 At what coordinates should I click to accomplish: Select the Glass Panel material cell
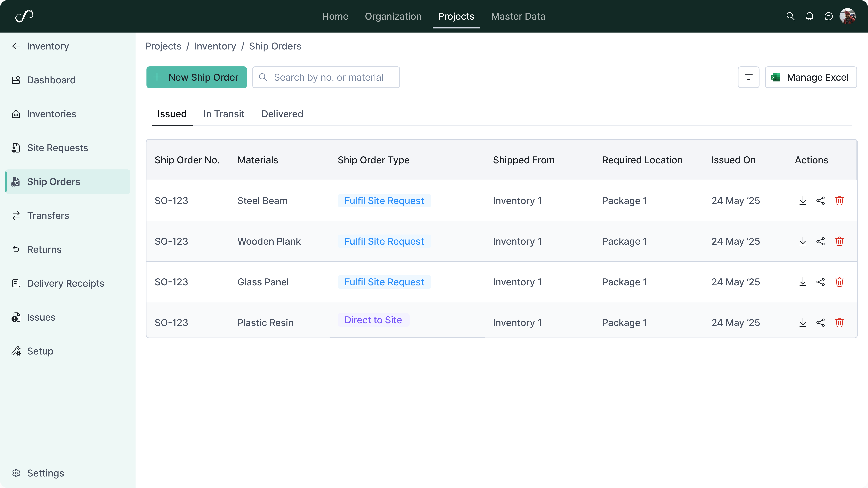click(x=263, y=282)
